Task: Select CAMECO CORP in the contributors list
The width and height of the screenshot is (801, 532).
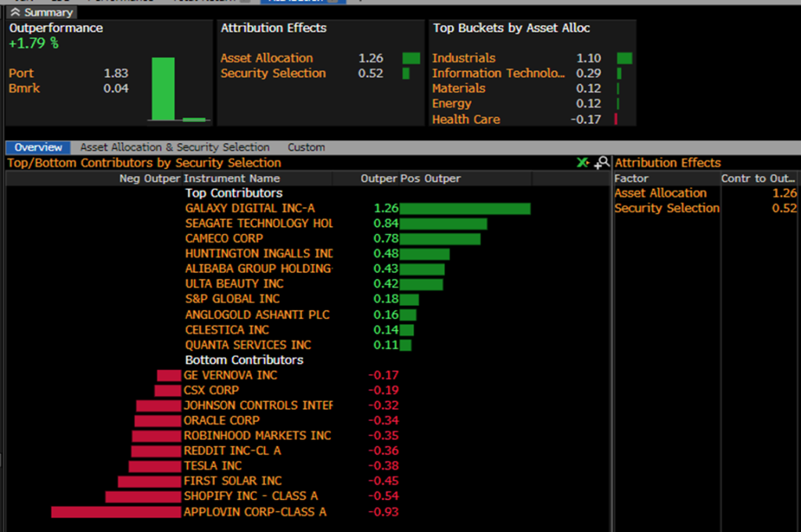Action: 224,239
